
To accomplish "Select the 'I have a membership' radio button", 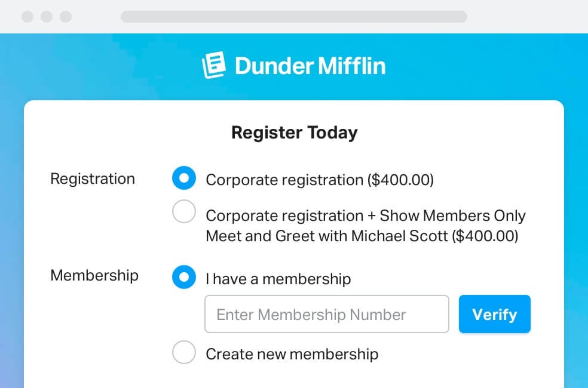I will pos(184,278).
